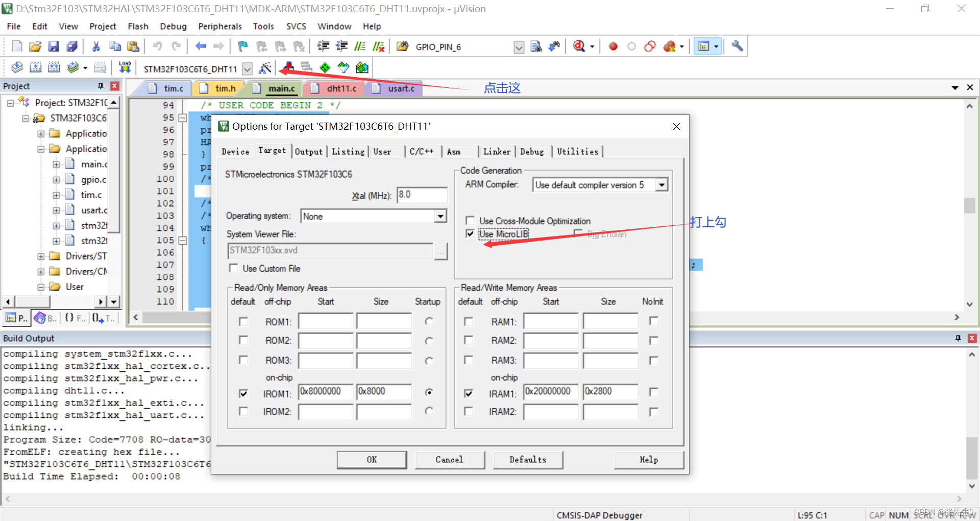Image resolution: width=980 pixels, height=521 pixels.
Task: Open Options for Target magic wand icon
Action: pyautogui.click(x=265, y=67)
